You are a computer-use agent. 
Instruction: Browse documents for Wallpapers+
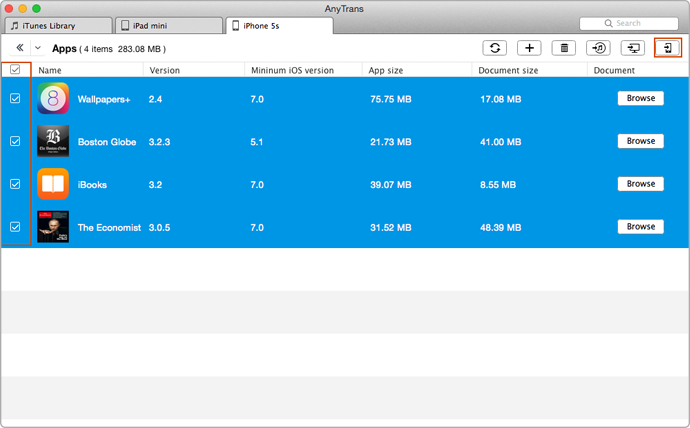[x=641, y=98]
